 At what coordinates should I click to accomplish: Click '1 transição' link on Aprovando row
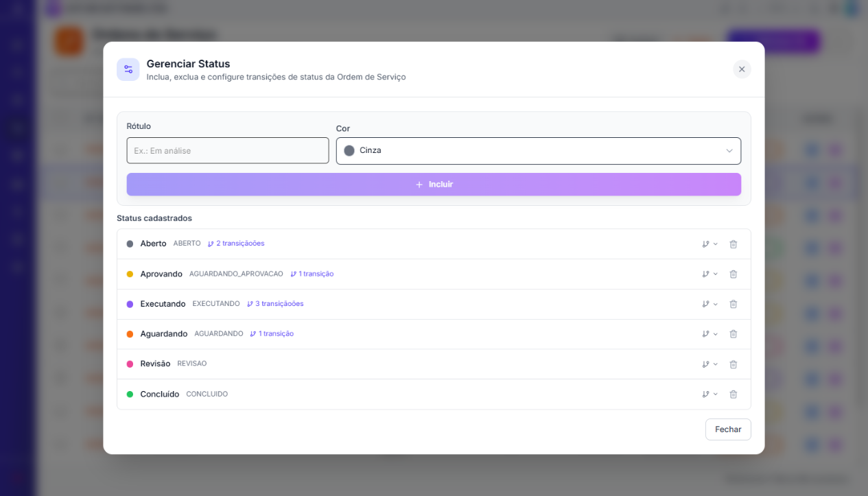coord(312,274)
